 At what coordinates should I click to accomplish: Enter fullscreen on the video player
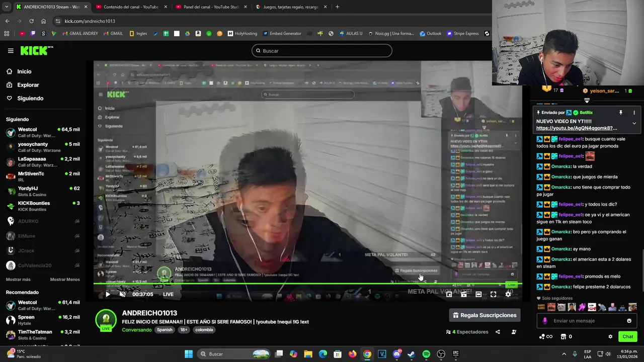(493, 295)
